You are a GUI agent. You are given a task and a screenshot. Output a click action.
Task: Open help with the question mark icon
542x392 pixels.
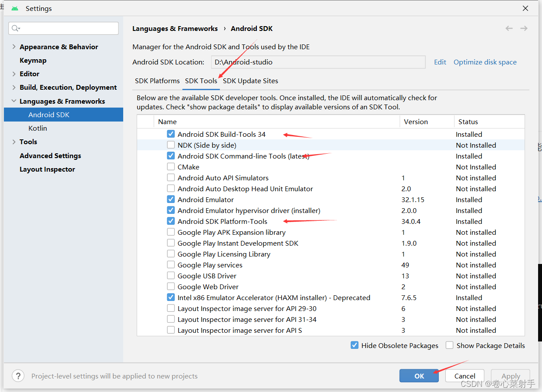(18, 376)
